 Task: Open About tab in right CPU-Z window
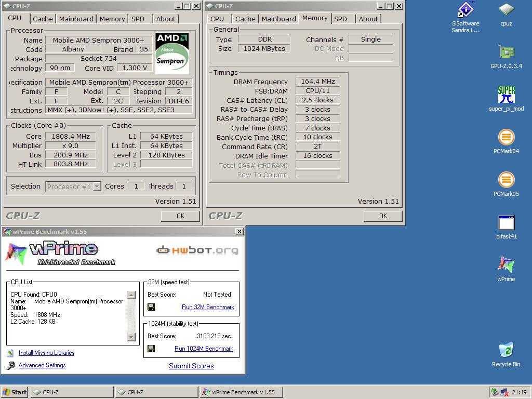[368, 19]
